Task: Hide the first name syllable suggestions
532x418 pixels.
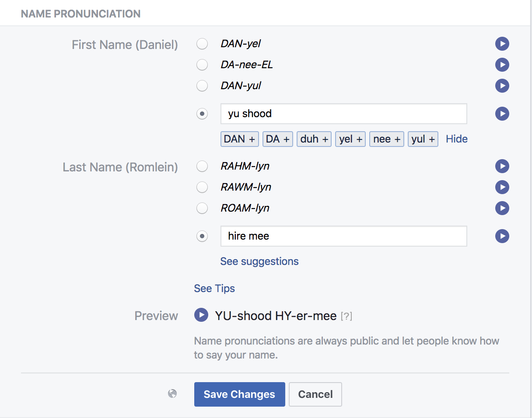Action: coord(457,139)
